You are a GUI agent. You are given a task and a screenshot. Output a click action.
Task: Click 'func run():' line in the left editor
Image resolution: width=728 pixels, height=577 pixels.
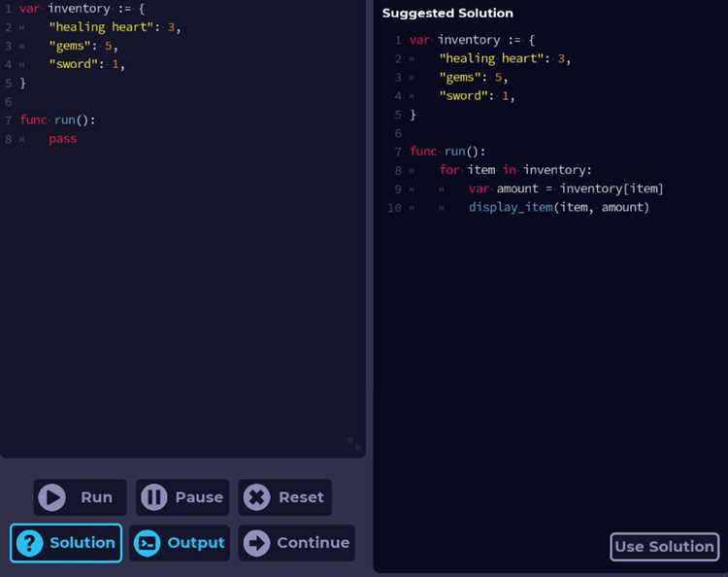[x=57, y=120]
